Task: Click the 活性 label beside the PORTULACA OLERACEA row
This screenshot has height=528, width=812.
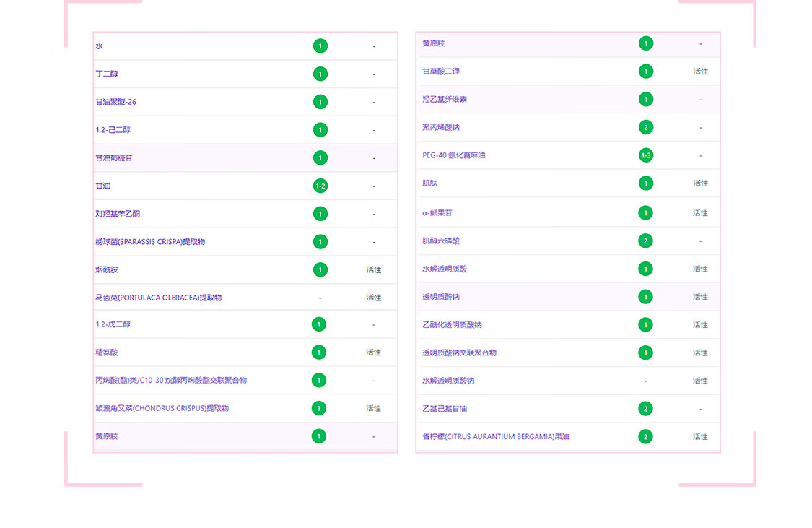Action: click(x=373, y=298)
